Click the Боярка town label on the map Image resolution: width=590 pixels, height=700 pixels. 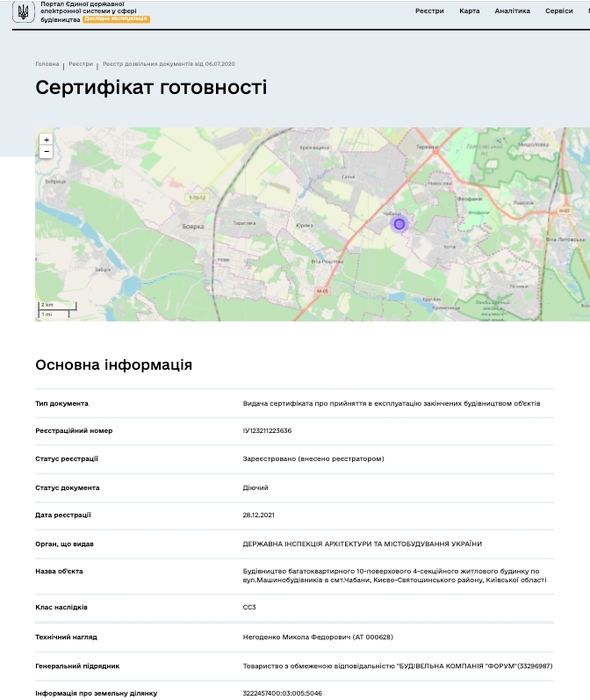[193, 227]
